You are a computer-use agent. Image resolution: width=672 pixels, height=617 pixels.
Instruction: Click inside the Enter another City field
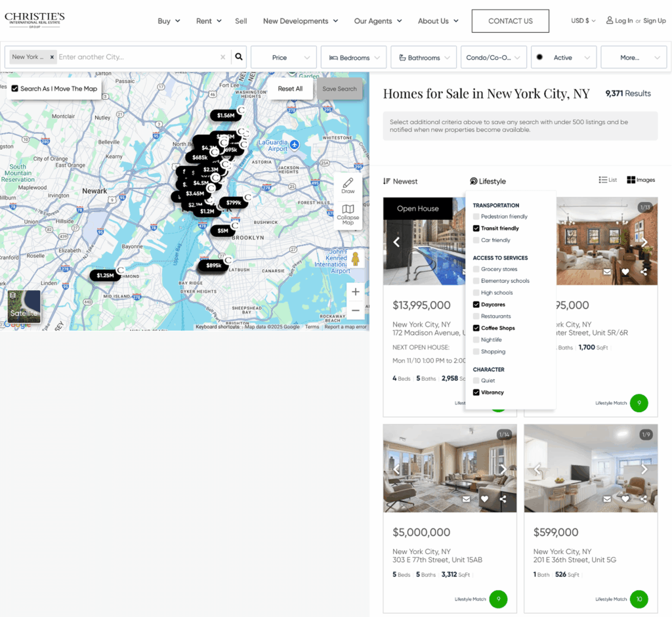138,57
